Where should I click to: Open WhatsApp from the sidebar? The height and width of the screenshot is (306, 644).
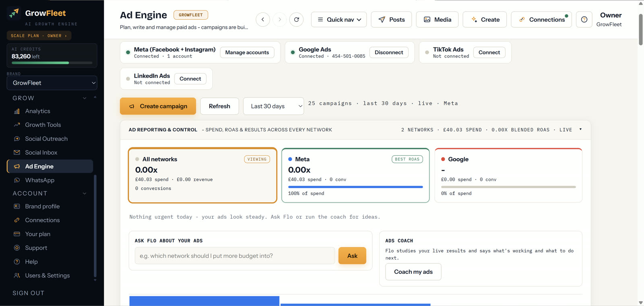click(x=39, y=180)
